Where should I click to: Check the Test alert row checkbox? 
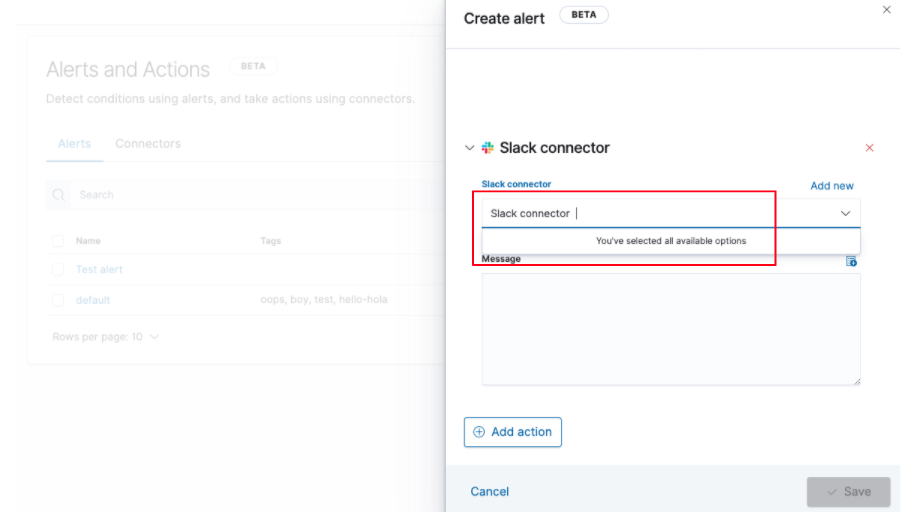(58, 269)
